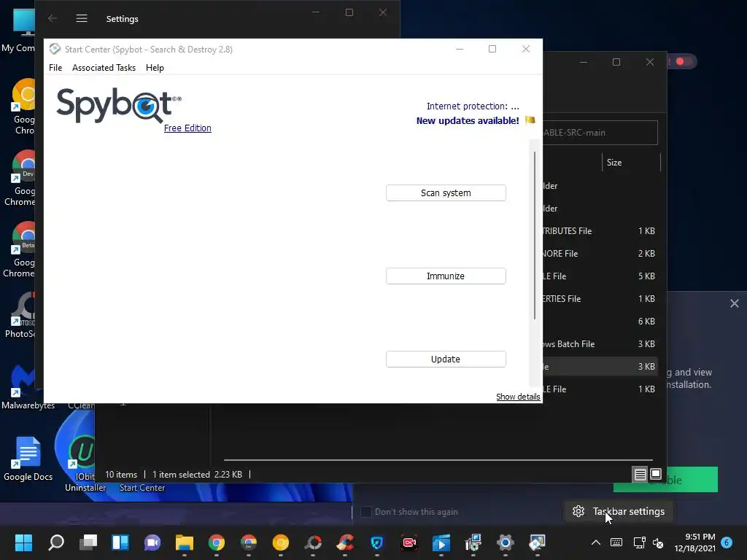Click the Scan system button

point(446,192)
